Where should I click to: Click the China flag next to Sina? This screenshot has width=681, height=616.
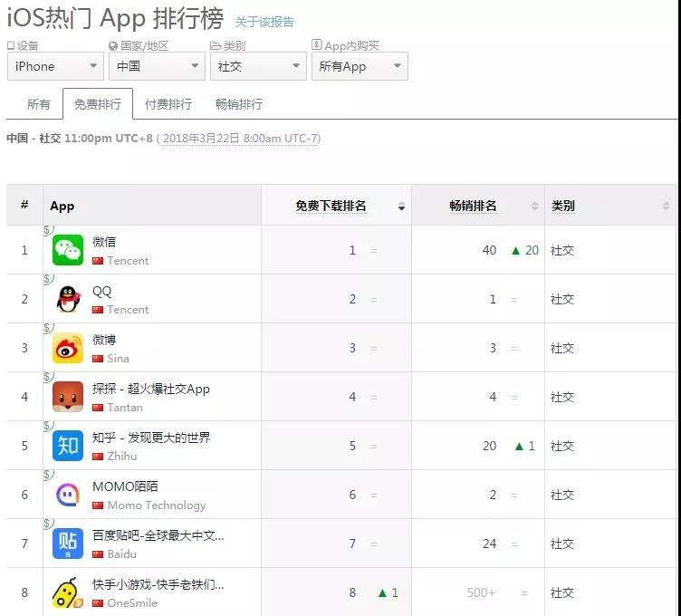[x=98, y=359]
